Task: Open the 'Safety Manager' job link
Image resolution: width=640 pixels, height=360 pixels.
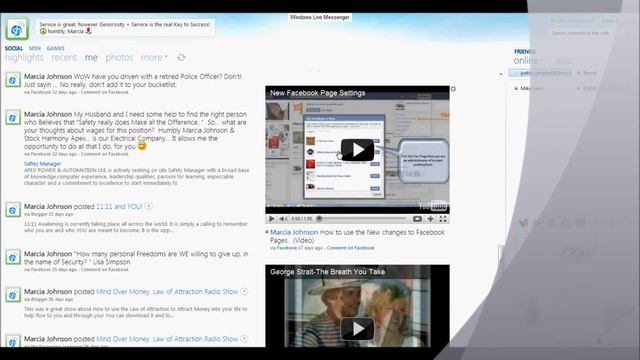Action: pos(42,164)
